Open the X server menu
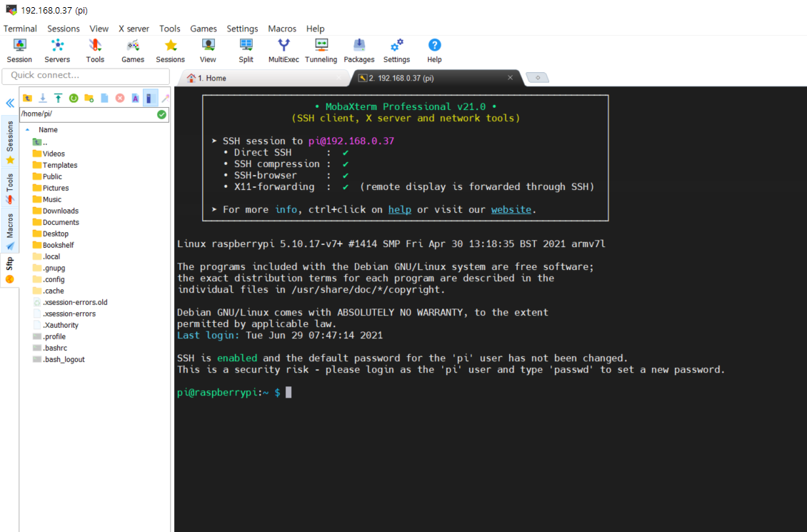Image resolution: width=807 pixels, height=532 pixels. point(134,29)
